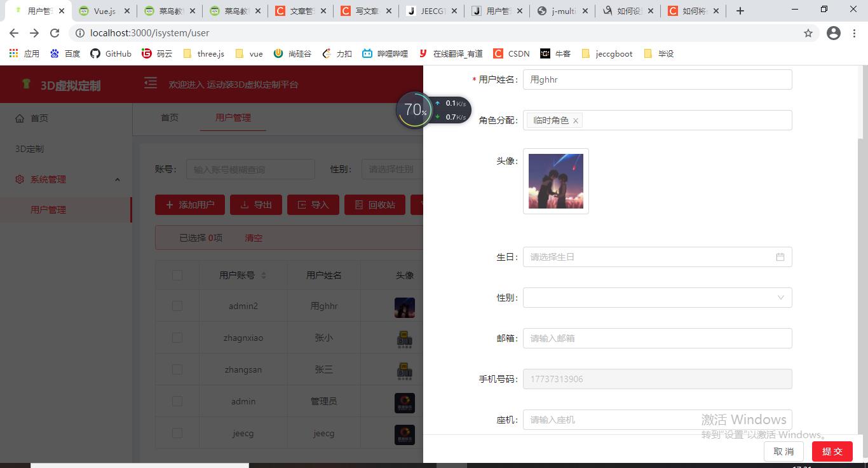This screenshot has width=868, height=468.
Task: Toggle the sidebar collapse menu icon
Action: coord(151,83)
